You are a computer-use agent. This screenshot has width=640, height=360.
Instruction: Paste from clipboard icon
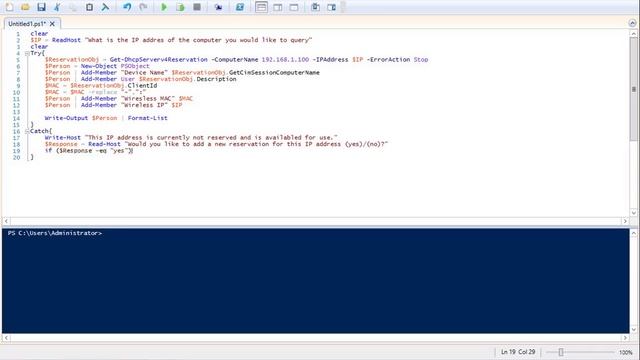(89, 7)
